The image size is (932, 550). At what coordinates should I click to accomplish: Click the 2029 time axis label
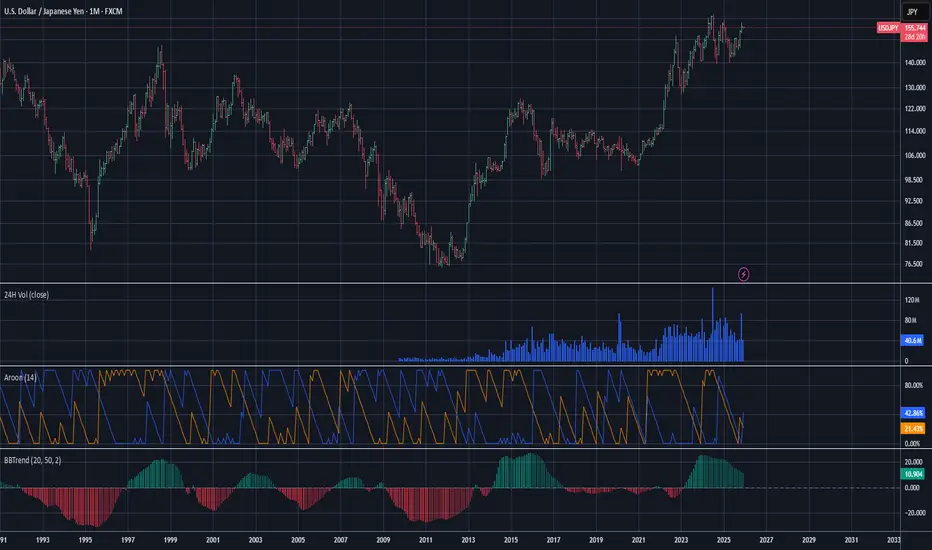tap(809, 540)
